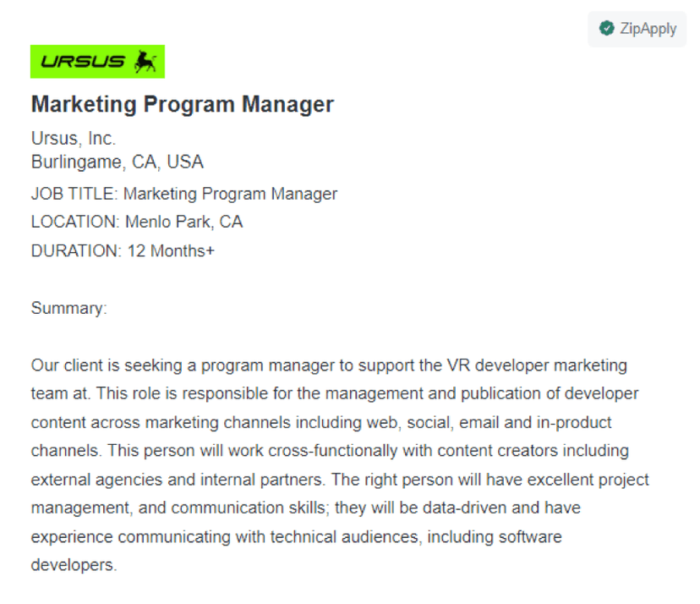Click the Burlingame, CA, USA location text
Viewport: 700px width, 604px height.
click(x=117, y=162)
